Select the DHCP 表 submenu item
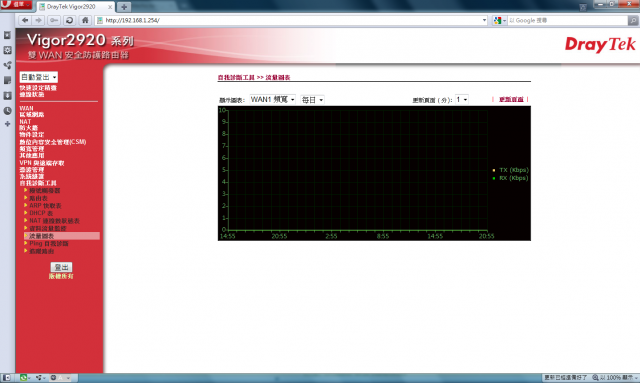This screenshot has height=383, width=640. [x=41, y=213]
